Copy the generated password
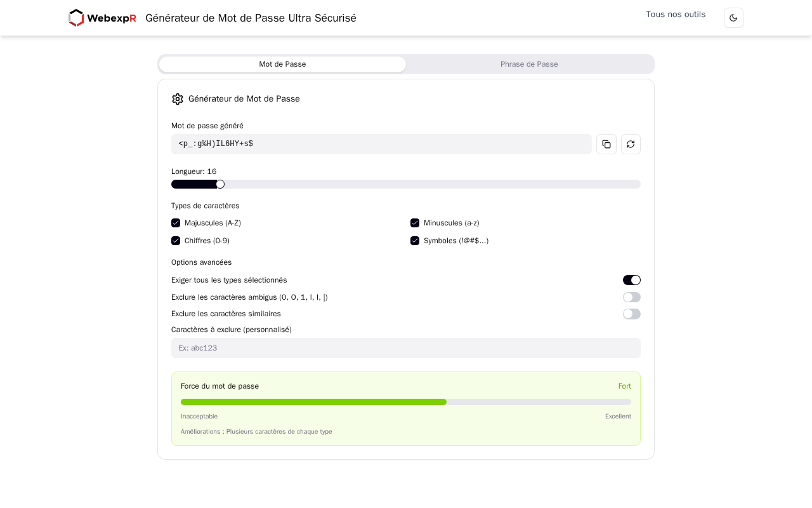 [x=606, y=144]
